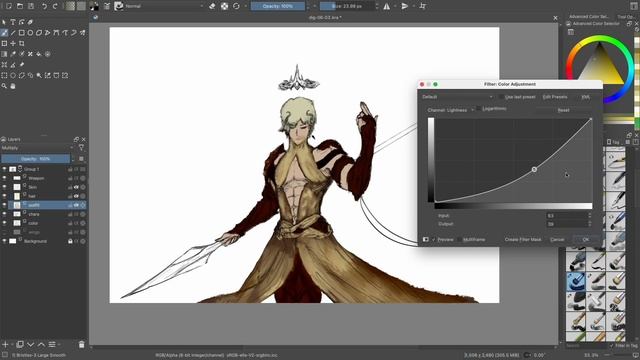Move layer up arrow in layers panel
Screen dimensions: 640x360
pyautogui.click(x=41, y=344)
